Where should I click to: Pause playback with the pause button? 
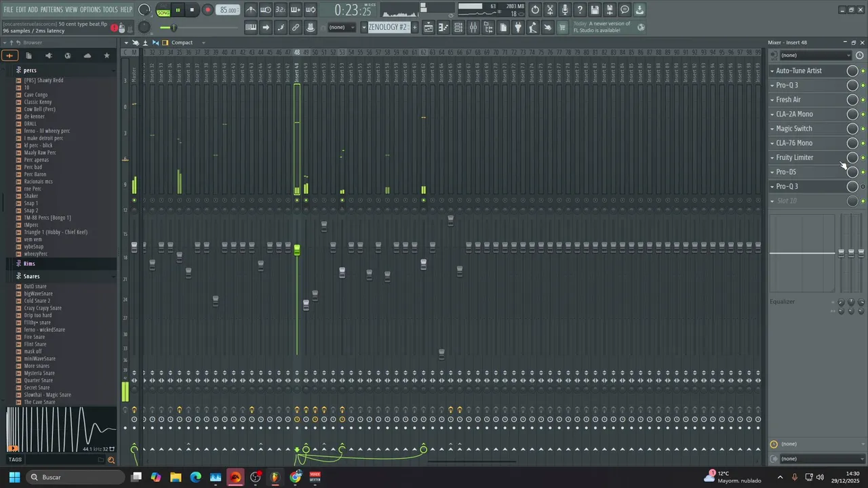pyautogui.click(x=178, y=10)
